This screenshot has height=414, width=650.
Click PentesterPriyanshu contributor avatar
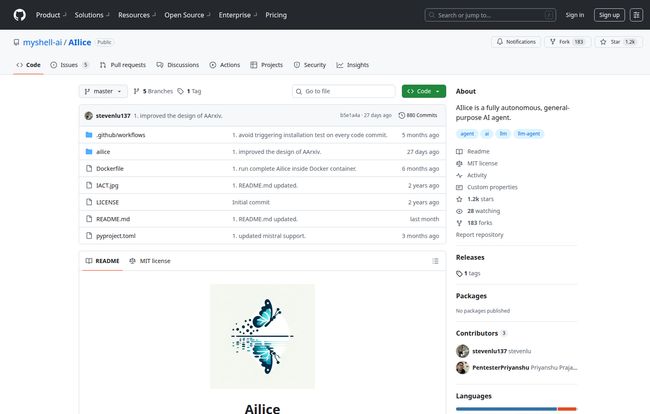[x=463, y=368]
